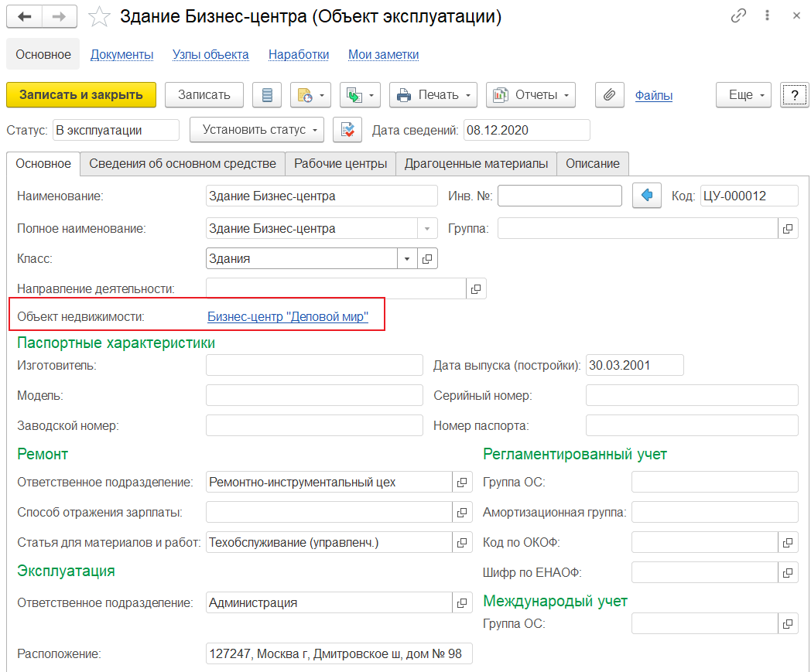The image size is (811, 672).
Task: Open the list icon button next to Записать
Action: coord(267,95)
